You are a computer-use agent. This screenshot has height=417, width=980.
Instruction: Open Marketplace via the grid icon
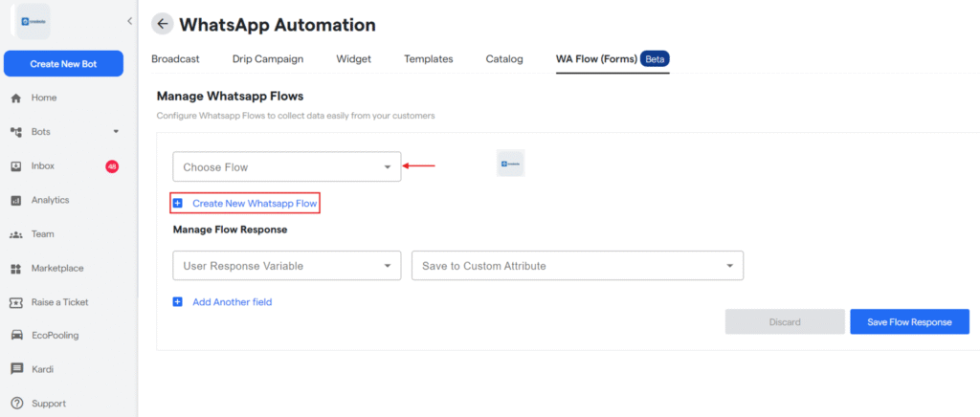tap(16, 269)
